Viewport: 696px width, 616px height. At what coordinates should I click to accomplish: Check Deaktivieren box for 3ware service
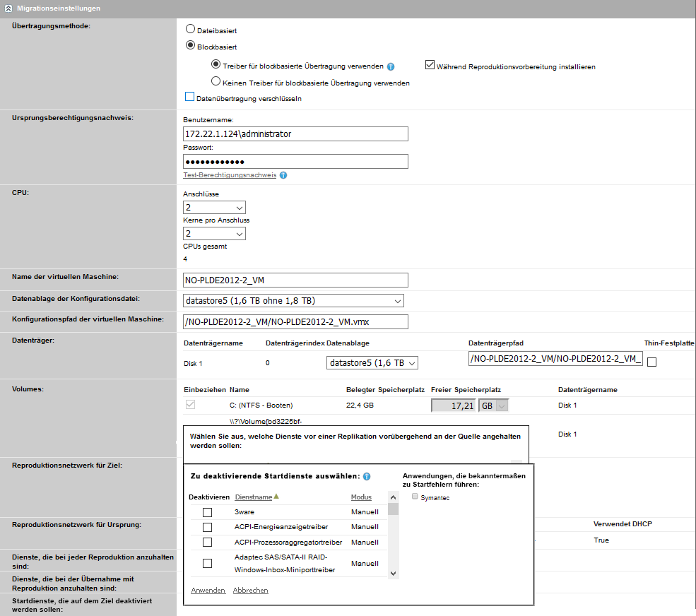208,512
